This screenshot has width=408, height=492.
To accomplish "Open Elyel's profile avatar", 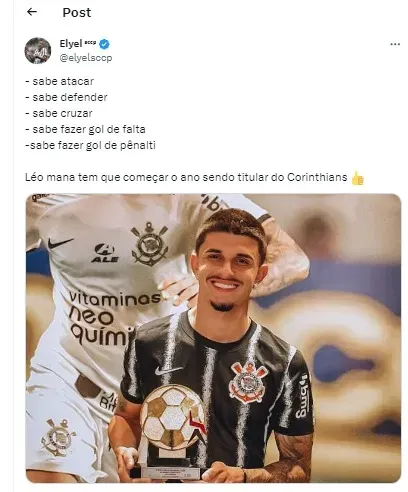I will 38,50.
